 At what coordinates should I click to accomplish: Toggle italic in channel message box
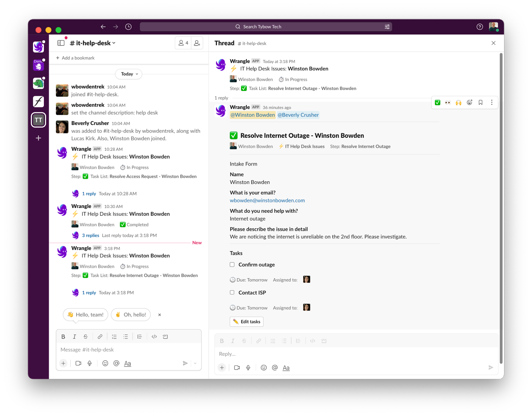[x=74, y=337]
